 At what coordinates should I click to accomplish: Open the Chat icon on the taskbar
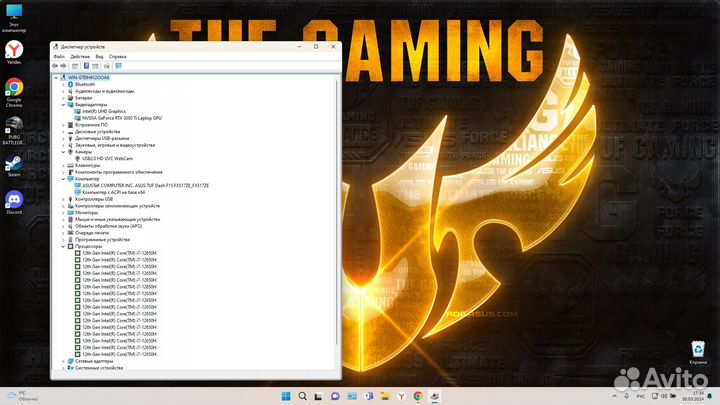pos(335,396)
